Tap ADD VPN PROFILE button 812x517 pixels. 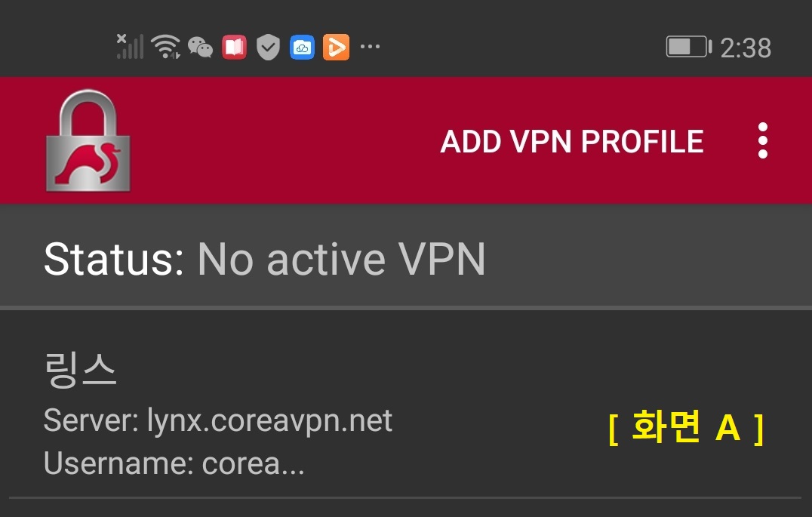[572, 141]
